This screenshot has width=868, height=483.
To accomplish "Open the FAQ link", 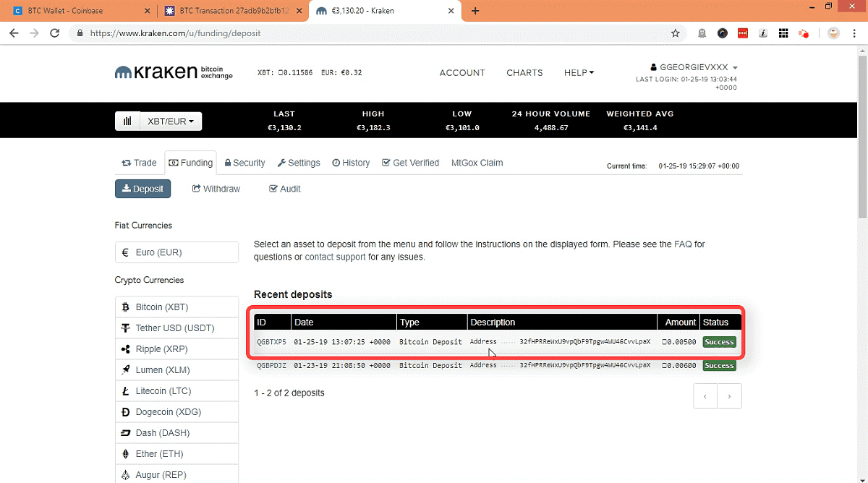I will point(683,244).
